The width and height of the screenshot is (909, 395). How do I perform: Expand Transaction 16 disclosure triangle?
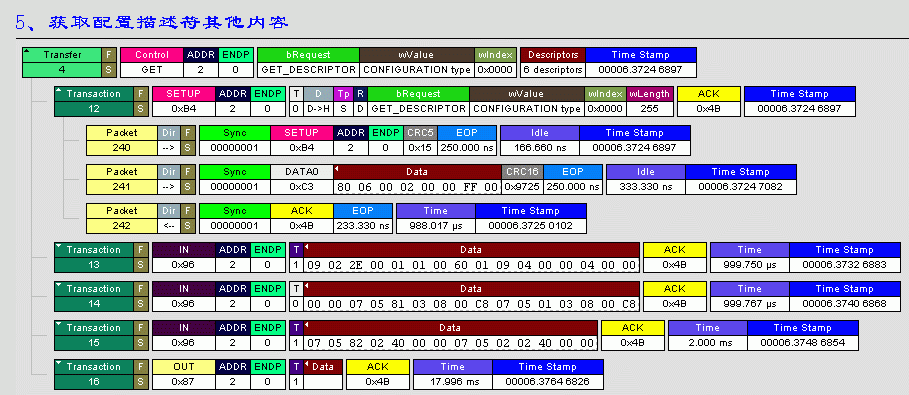coord(59,363)
